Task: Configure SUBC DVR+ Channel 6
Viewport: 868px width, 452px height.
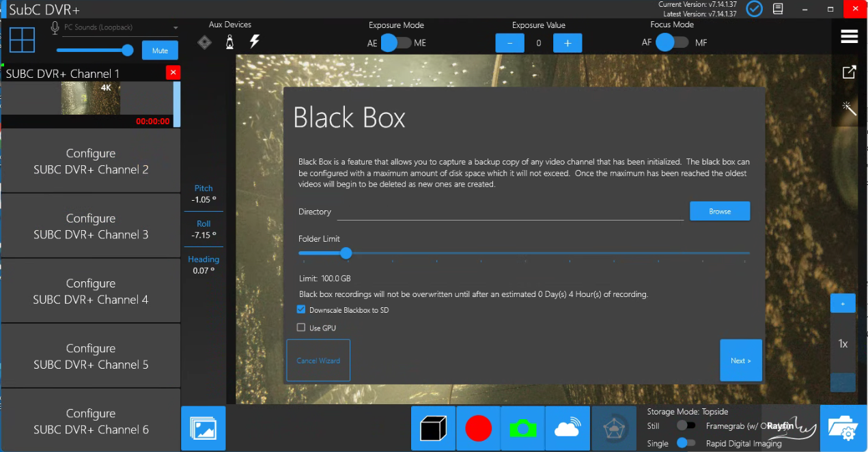Action: 91,421
